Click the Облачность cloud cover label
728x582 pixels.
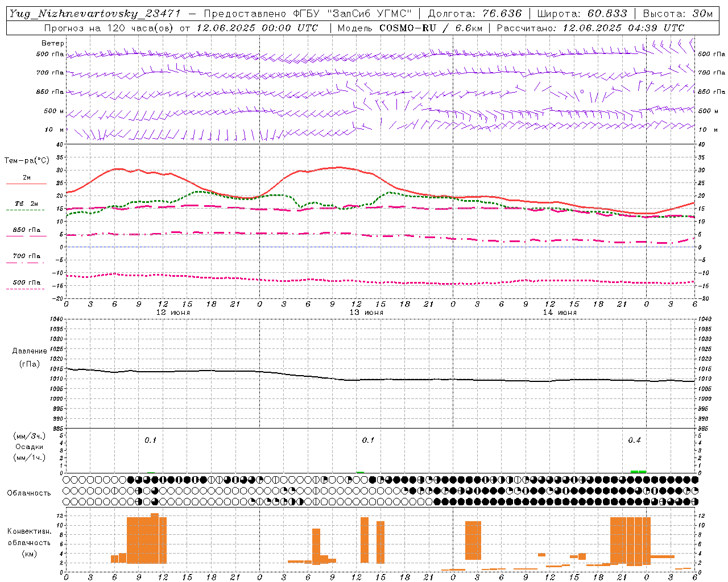pos(29,493)
